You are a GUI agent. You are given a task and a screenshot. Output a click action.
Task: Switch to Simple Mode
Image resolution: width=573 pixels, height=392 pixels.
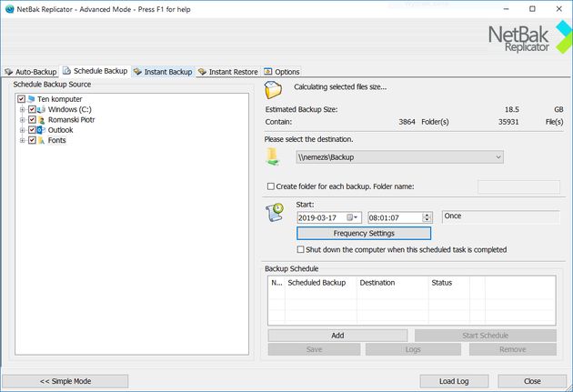(65, 381)
